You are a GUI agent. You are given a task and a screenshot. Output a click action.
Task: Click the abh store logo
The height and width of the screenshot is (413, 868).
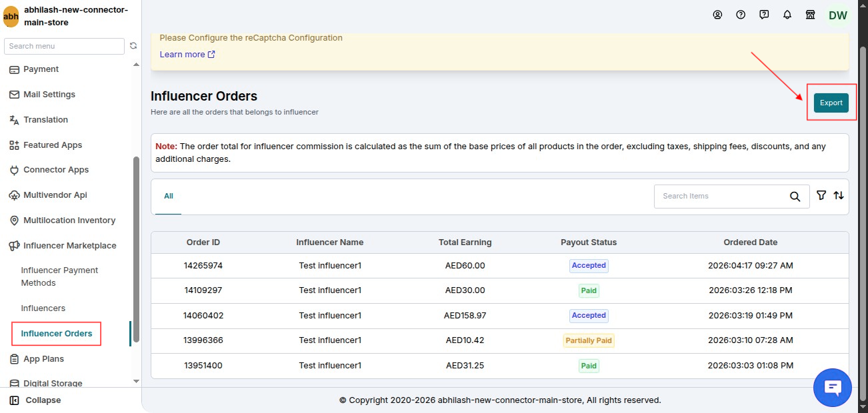pos(11,17)
